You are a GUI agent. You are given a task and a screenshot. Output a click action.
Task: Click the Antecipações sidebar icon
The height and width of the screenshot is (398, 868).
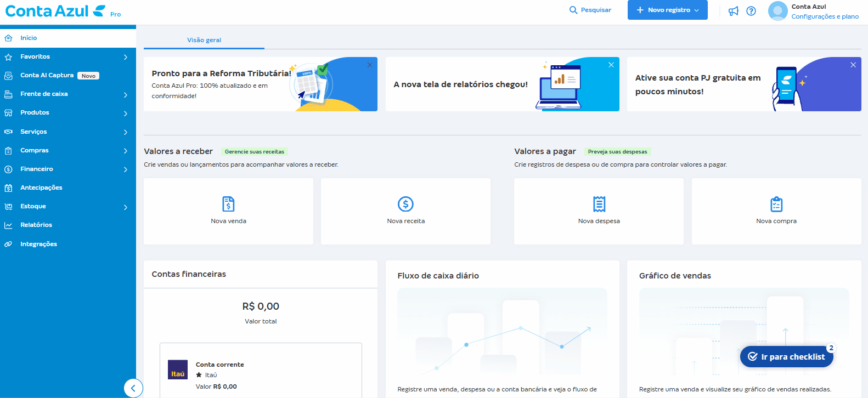8,188
